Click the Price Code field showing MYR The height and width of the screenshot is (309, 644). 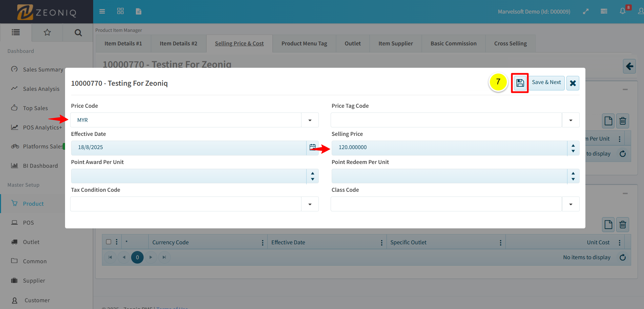point(186,120)
